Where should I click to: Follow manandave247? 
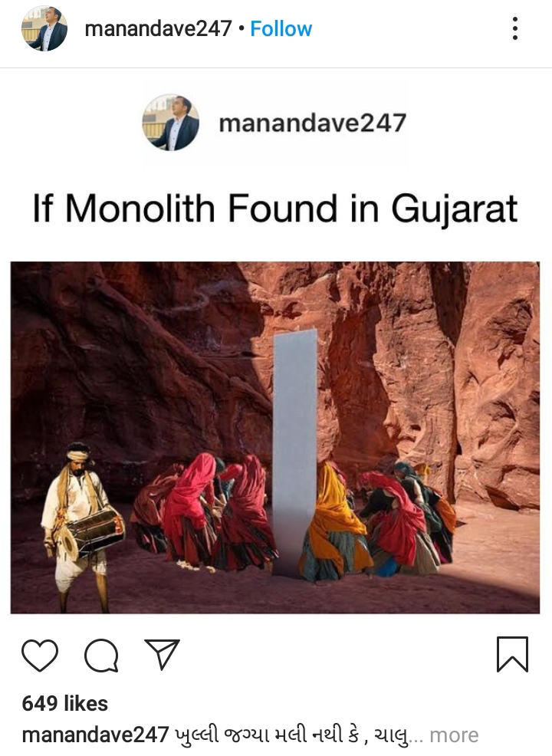281,29
